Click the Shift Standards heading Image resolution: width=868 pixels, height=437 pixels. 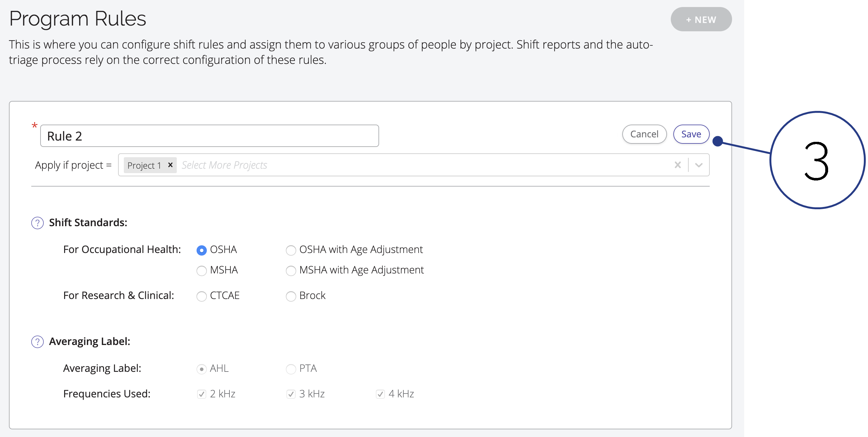click(88, 223)
